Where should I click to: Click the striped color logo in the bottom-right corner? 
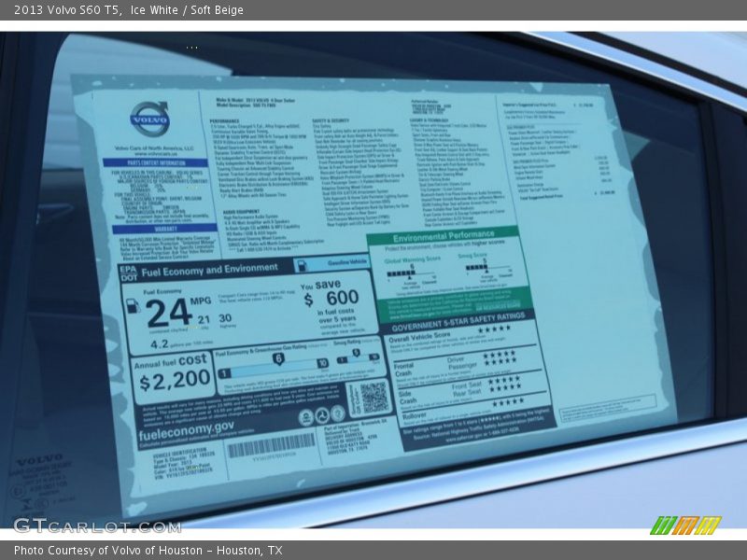pyautogui.click(x=684, y=525)
